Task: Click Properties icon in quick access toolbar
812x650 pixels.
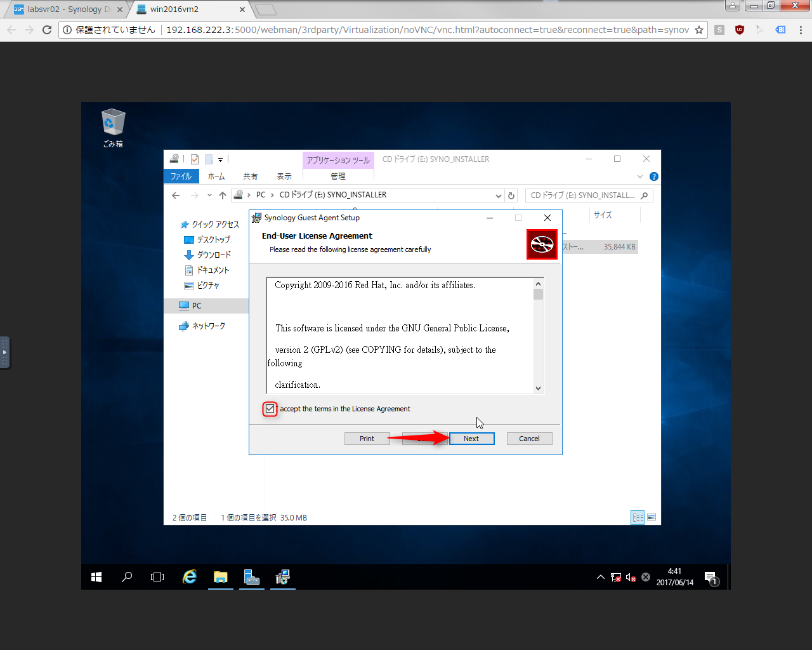Action: click(195, 159)
